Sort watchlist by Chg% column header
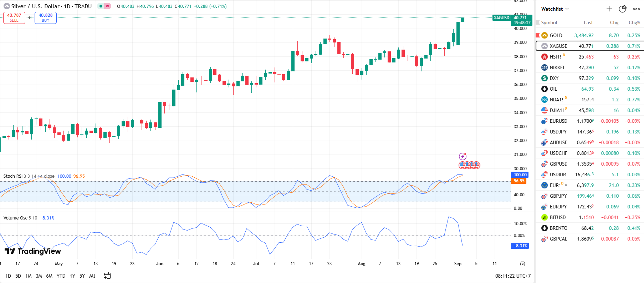This screenshot has height=283, width=644. pyautogui.click(x=634, y=22)
